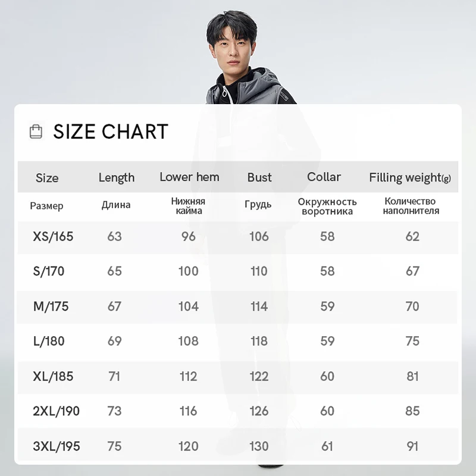Click the Lower hem column header
The image size is (476, 476).
(189, 177)
